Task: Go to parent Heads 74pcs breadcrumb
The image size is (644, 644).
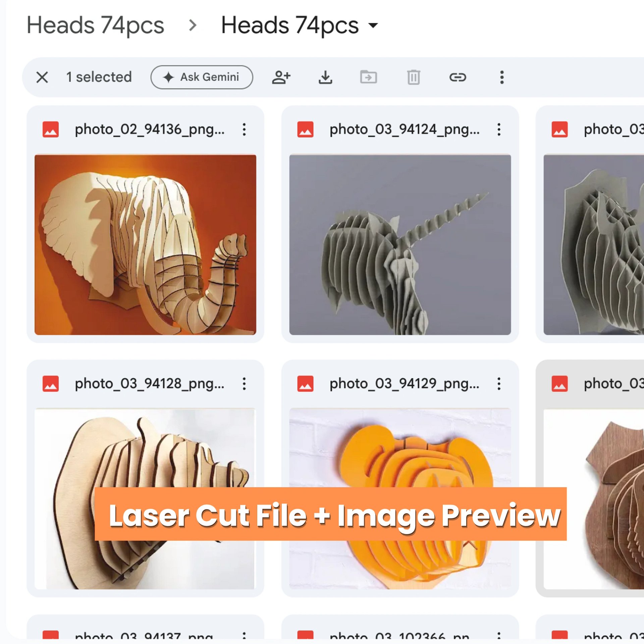Action: click(95, 25)
